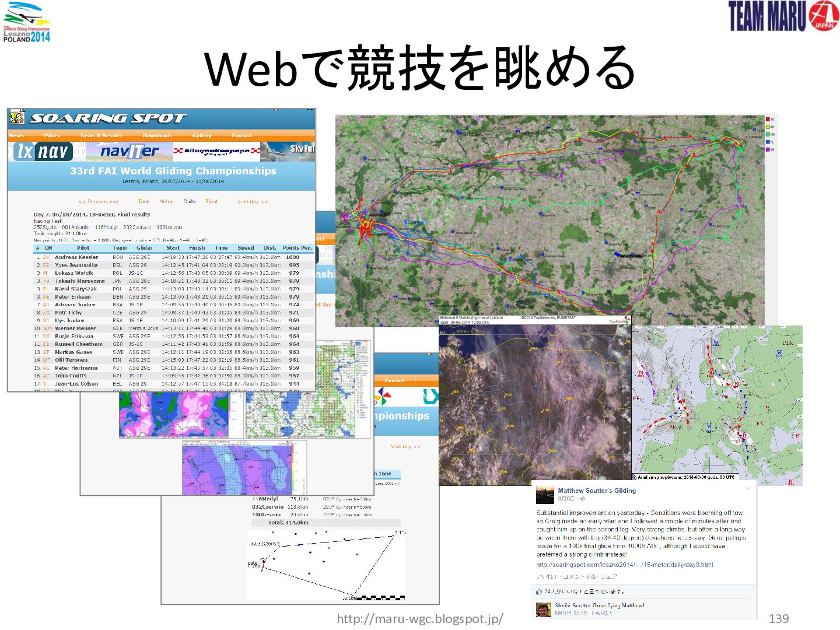Open Contact in the rear Soaring Spot window
Image resolution: width=840 pixels, height=630 pixels.
click(394, 381)
